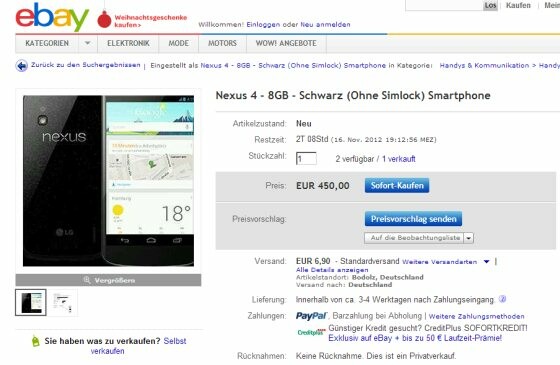Click the Selbst verkaufen link
This screenshot has width=560, height=365.
(x=138, y=346)
